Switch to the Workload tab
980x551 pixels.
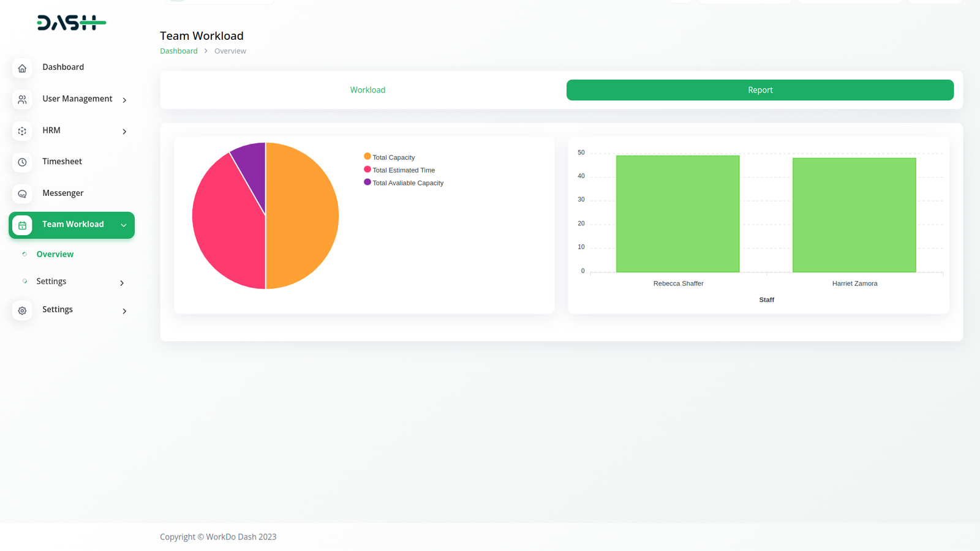tap(367, 90)
